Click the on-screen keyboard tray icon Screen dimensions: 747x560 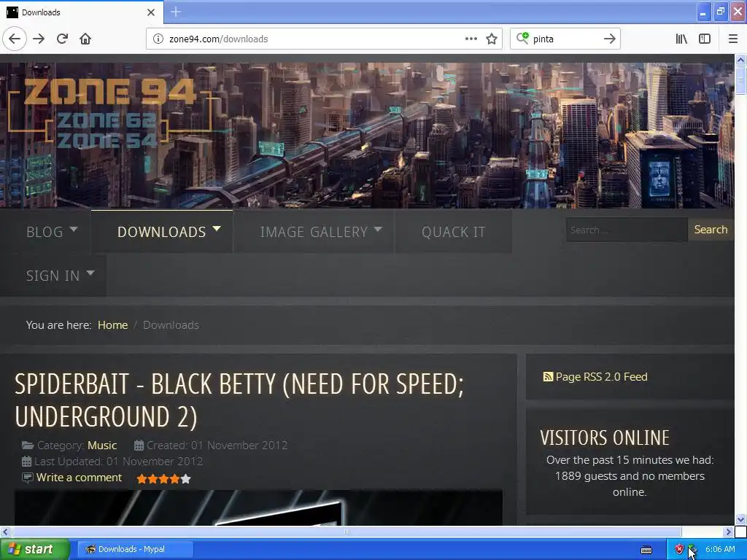[x=646, y=550]
